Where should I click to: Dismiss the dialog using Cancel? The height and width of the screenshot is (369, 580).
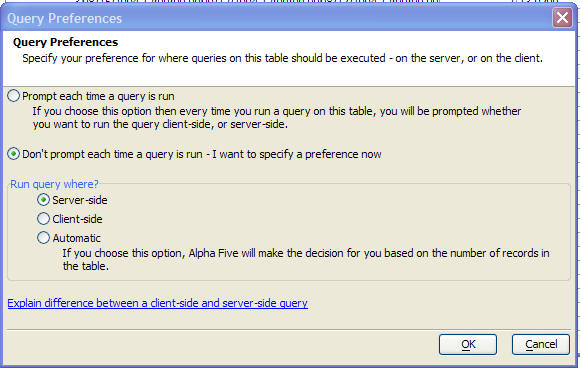click(540, 344)
